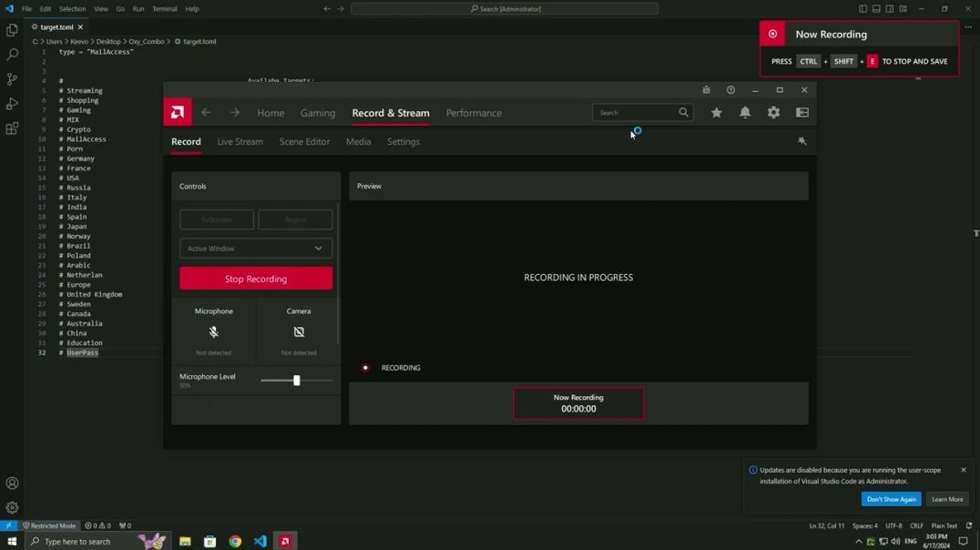Open AMD Software settings gear

(774, 113)
